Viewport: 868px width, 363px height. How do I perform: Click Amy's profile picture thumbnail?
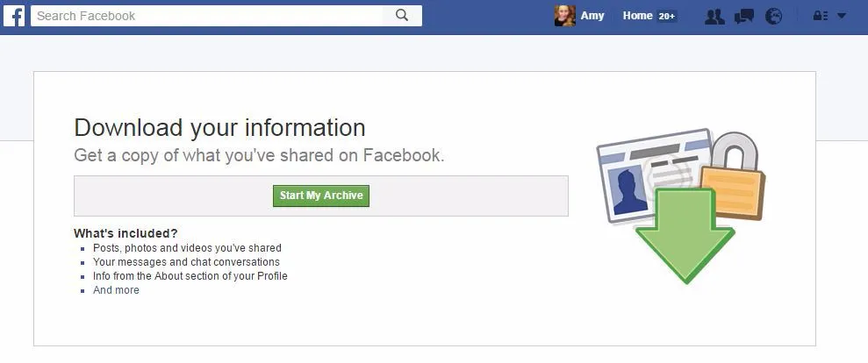[x=564, y=16]
